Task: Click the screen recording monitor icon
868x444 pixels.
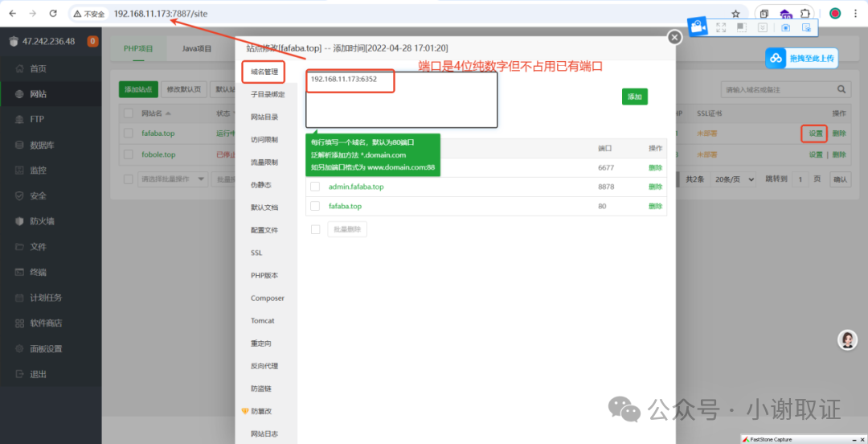Action: tap(807, 27)
